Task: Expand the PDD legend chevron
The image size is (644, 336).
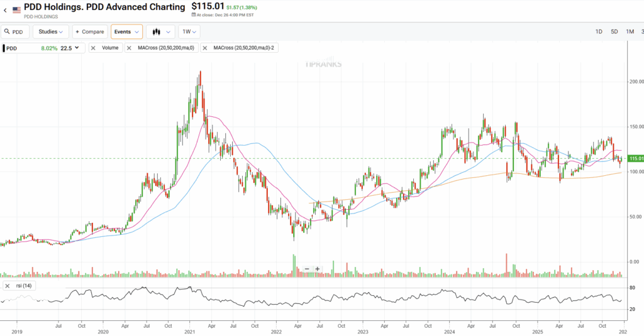Action: coord(77,48)
